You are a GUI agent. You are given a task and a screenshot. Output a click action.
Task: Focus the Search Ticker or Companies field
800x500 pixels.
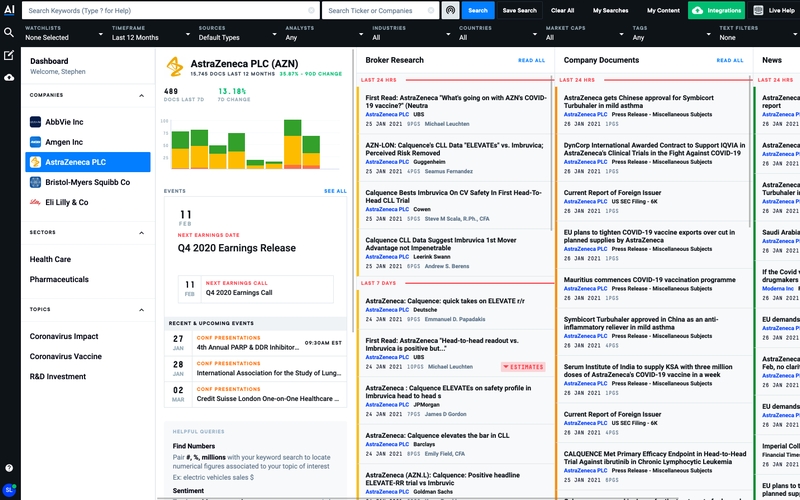tap(381, 10)
